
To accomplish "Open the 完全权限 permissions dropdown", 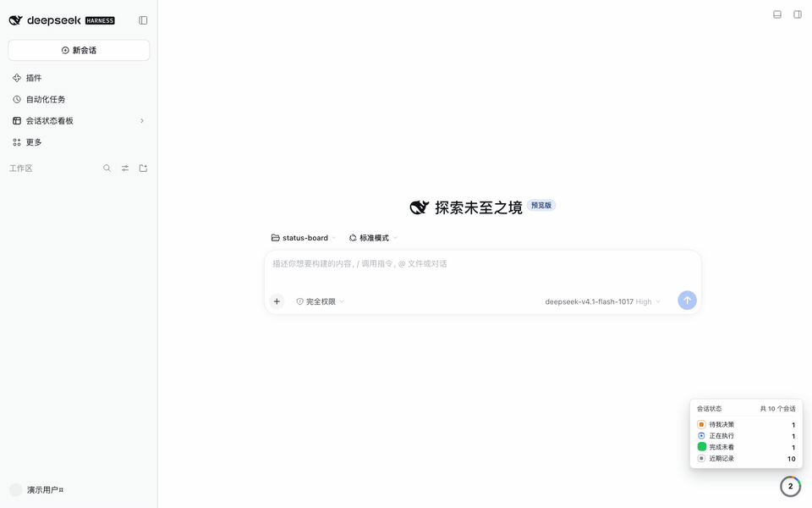I will click(x=320, y=301).
